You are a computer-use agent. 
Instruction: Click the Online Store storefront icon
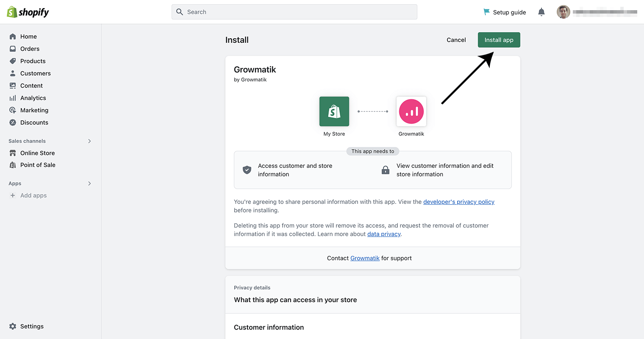(13, 153)
